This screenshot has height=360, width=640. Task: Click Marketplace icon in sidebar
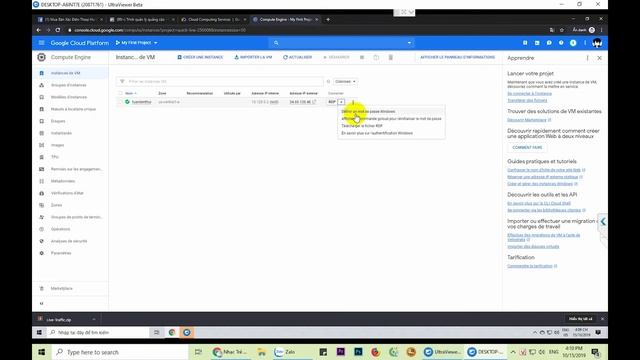42,289
